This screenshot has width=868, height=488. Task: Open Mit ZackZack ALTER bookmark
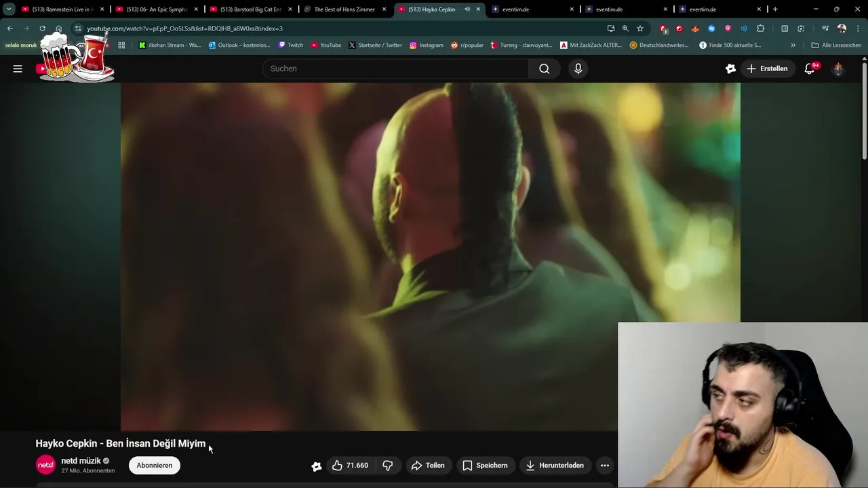(x=591, y=45)
